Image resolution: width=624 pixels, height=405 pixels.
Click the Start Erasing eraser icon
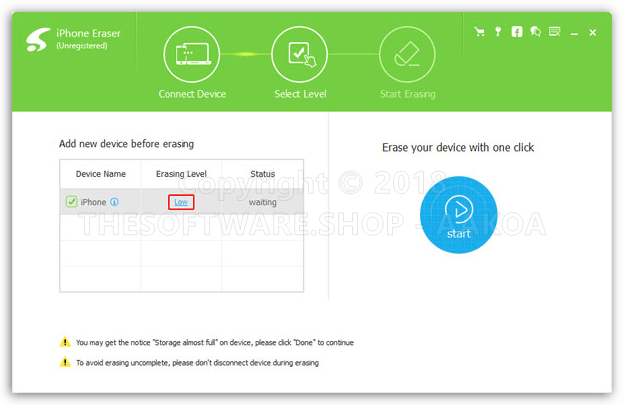407,55
